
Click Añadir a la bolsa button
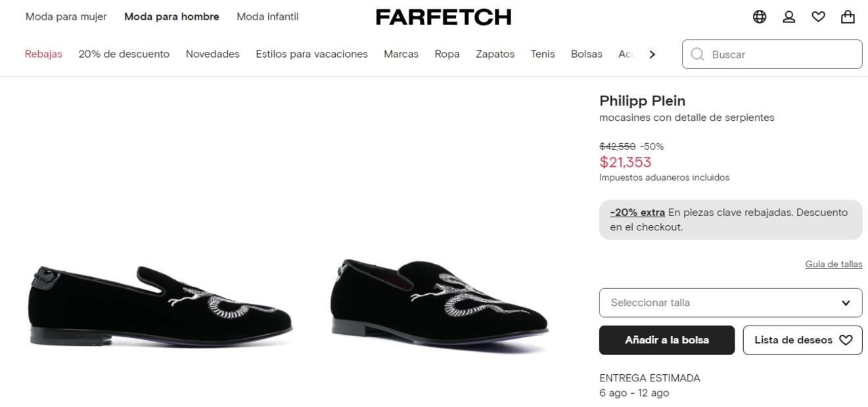click(x=666, y=340)
